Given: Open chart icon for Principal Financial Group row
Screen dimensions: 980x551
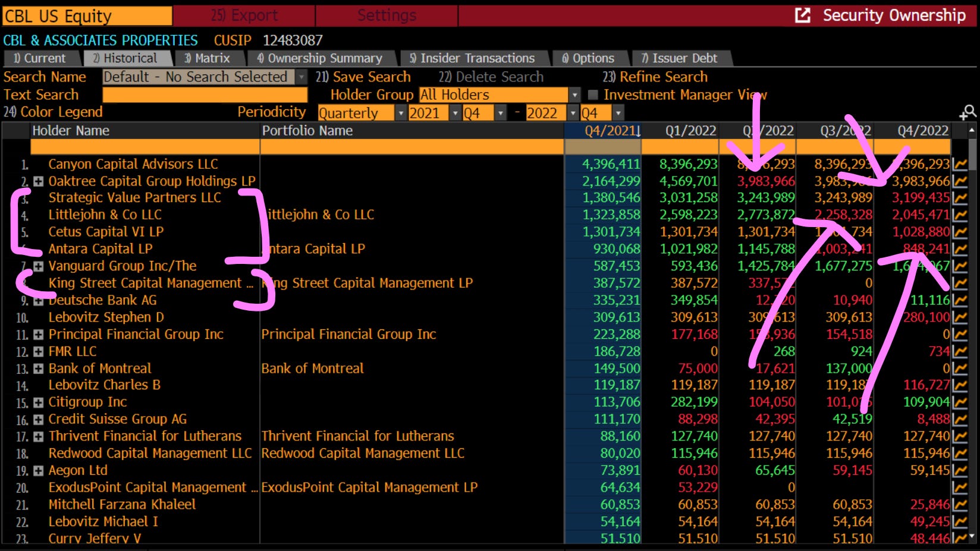Looking at the screenshot, I should click(x=959, y=335).
